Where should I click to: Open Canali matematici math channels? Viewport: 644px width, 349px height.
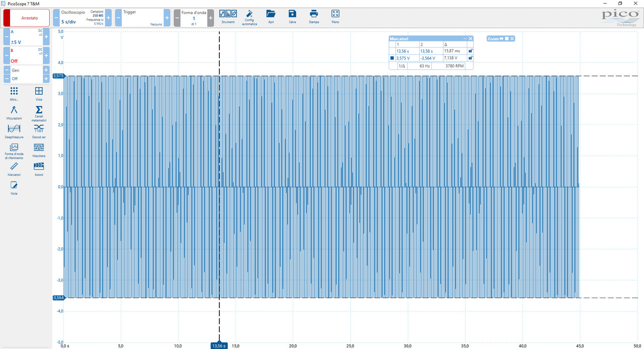(x=39, y=113)
